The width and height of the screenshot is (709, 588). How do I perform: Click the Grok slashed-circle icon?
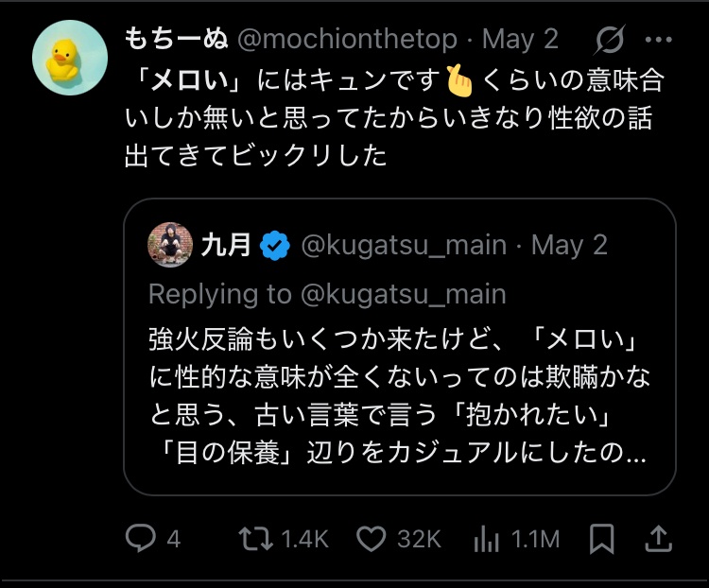click(611, 40)
